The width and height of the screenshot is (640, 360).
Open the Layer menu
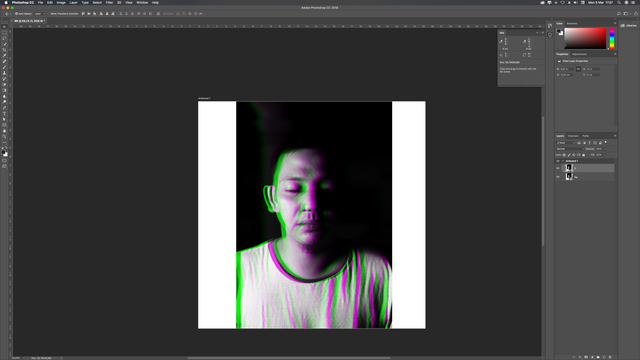73,2
